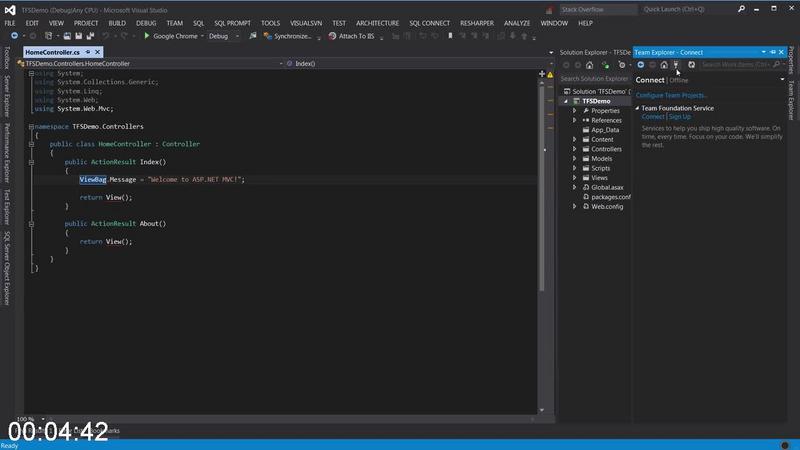
Task: Switch to the Solution Explorer tab
Action: [x=595, y=52]
